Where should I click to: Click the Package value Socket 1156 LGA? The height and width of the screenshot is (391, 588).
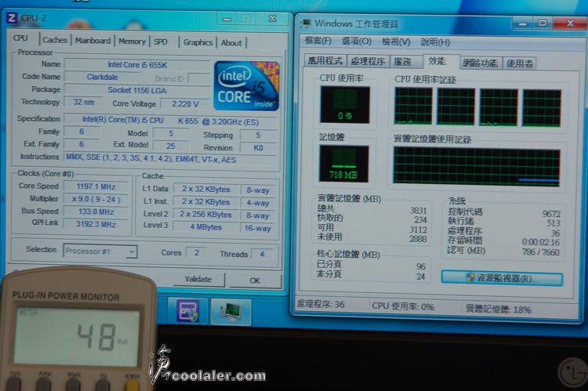(137, 90)
